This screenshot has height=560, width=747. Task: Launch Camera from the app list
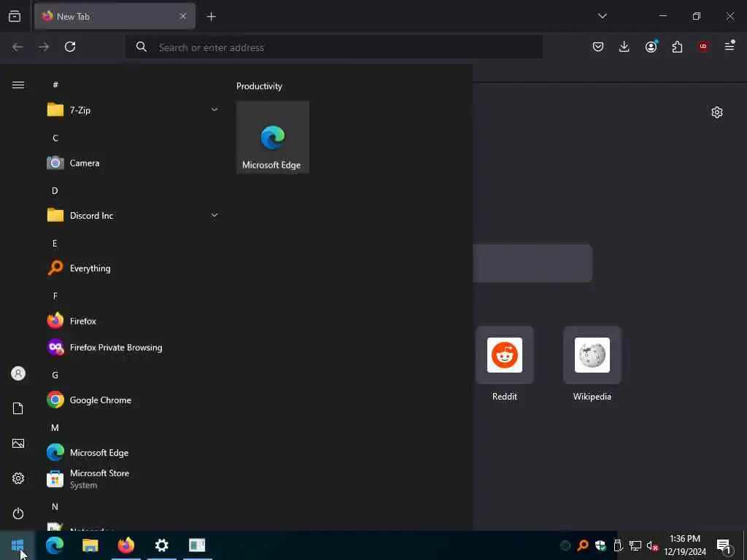133,163
